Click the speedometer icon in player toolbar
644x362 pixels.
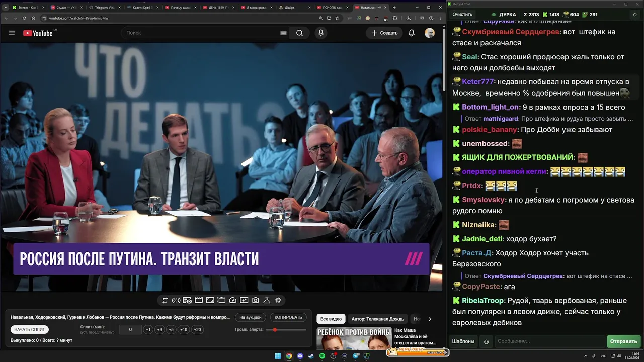pyautogui.click(x=232, y=300)
